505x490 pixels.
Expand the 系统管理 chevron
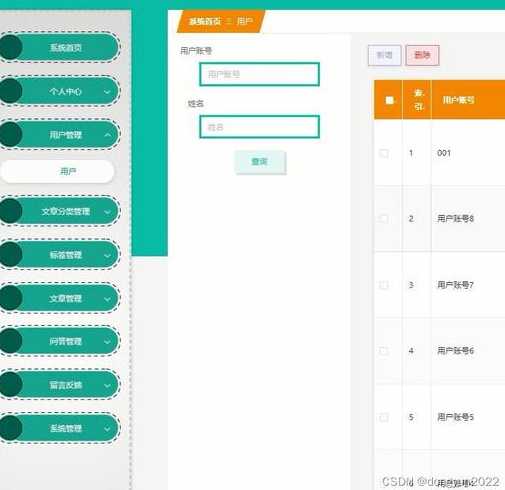pos(107,429)
